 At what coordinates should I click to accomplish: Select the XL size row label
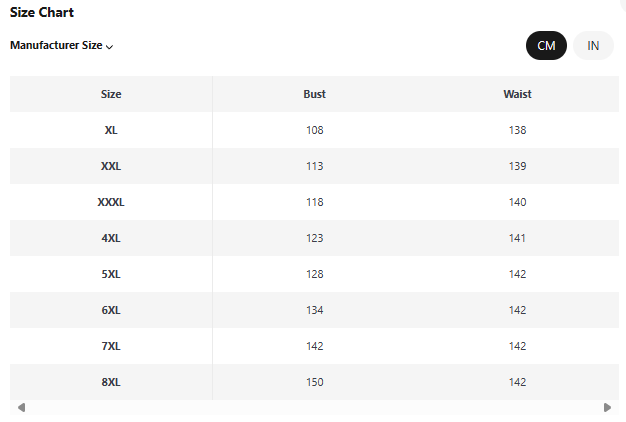point(111,130)
